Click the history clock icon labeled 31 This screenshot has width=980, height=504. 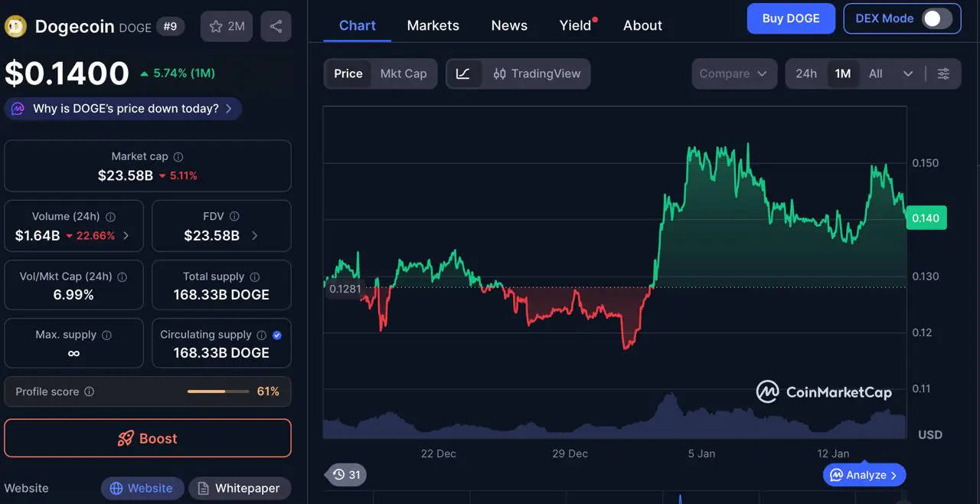coord(347,475)
